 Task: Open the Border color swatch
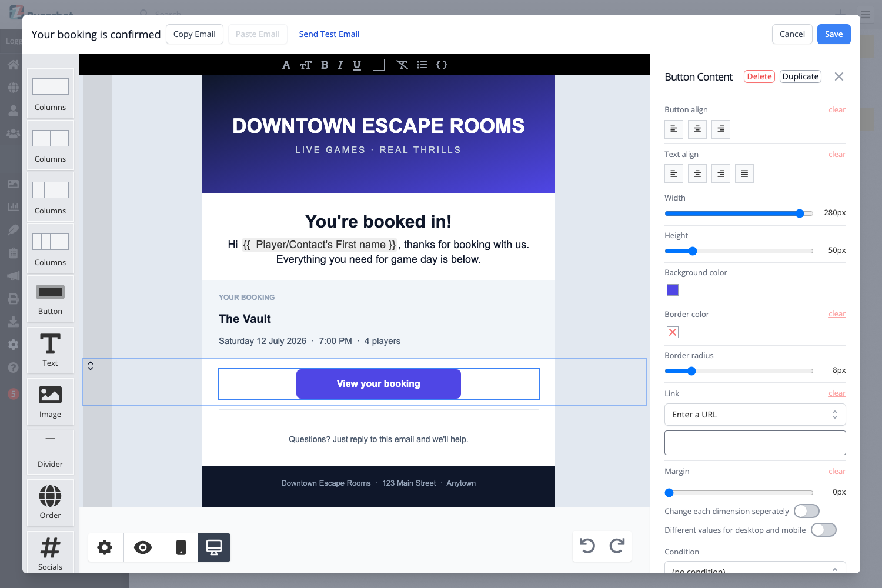click(x=673, y=332)
